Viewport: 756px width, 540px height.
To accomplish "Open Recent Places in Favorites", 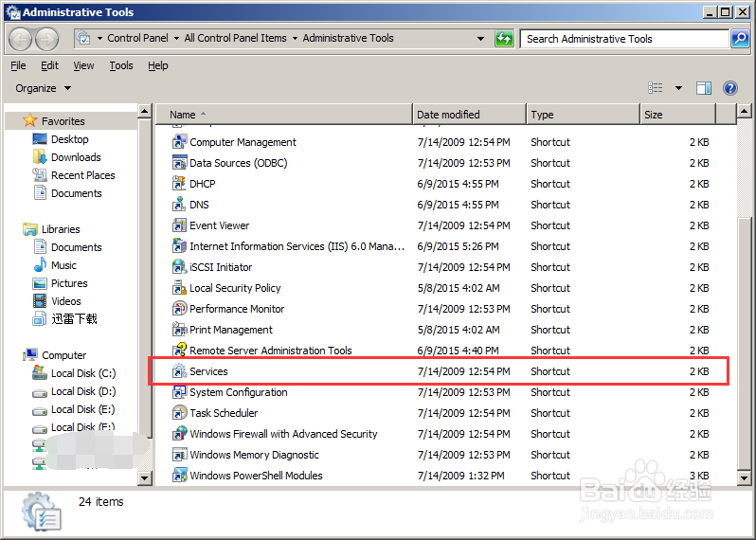I will (x=83, y=175).
